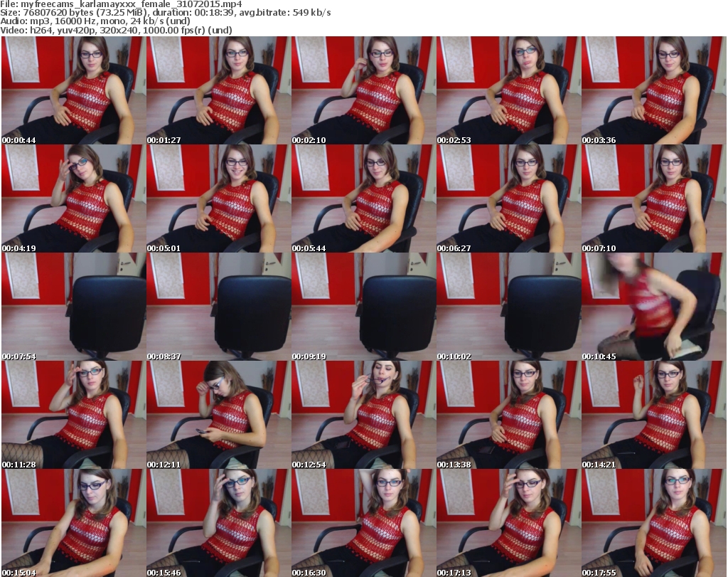The image size is (728, 577).
Task: Select the thumbnail stamped 00:02:53
Action: [x=508, y=90]
